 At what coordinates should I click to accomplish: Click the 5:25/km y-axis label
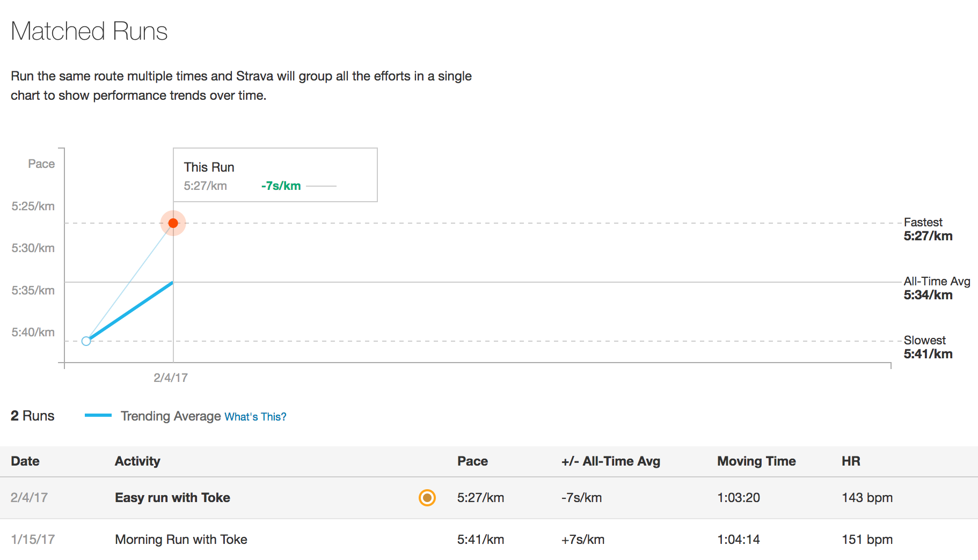click(33, 207)
